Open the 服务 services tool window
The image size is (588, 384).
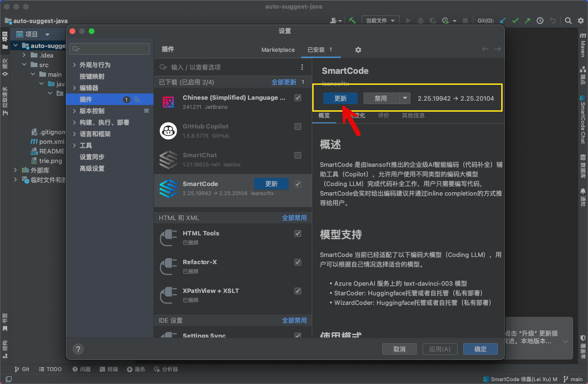136,369
